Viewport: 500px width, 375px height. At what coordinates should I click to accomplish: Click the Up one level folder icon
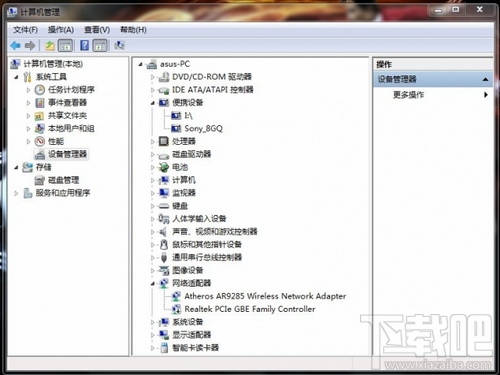[50, 45]
